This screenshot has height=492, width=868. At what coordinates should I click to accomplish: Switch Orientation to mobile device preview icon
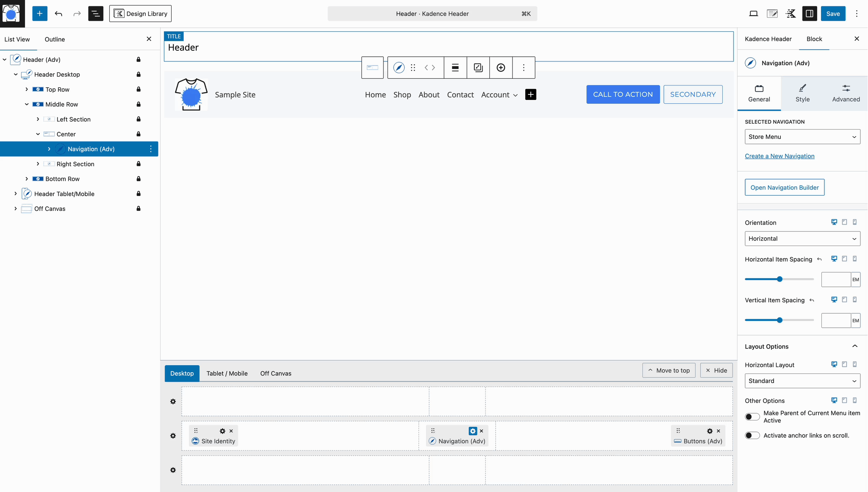click(854, 222)
